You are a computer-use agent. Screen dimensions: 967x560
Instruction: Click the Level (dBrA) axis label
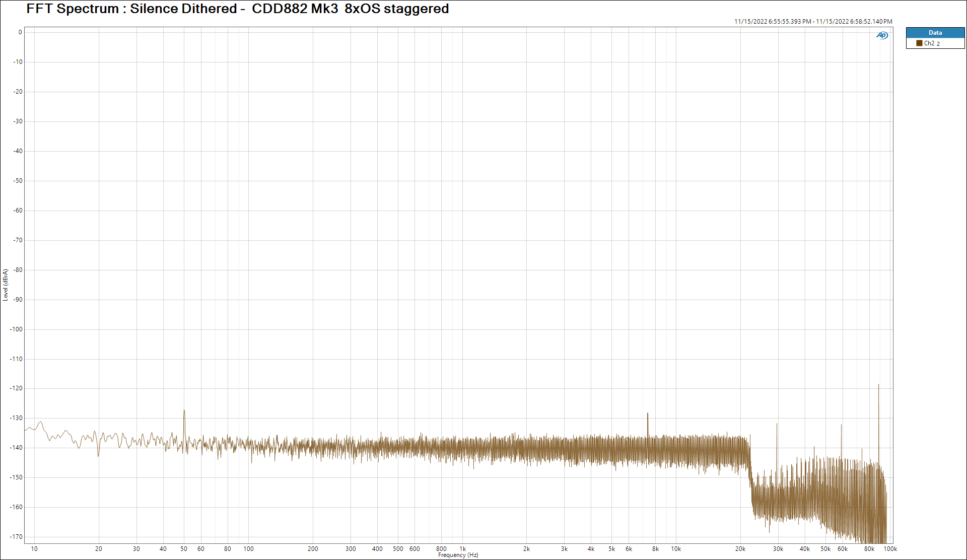coord(6,285)
